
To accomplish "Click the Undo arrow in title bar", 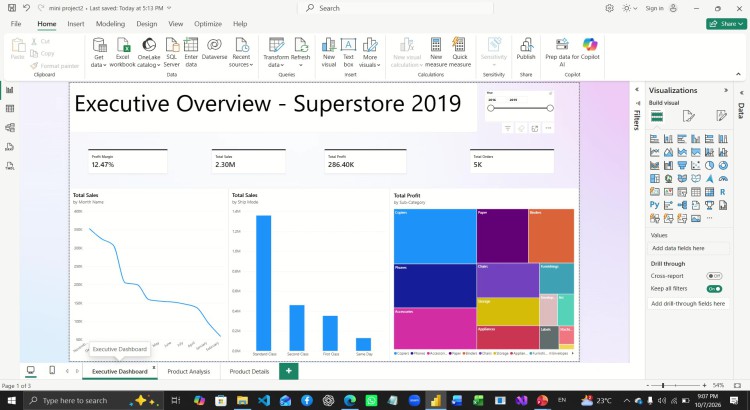I will [x=26, y=8].
